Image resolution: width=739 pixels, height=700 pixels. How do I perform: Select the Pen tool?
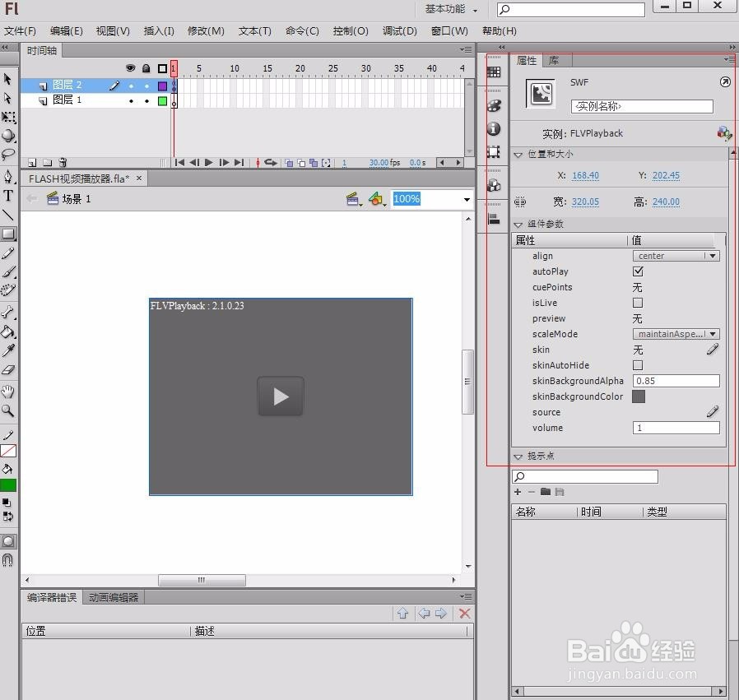click(8, 177)
